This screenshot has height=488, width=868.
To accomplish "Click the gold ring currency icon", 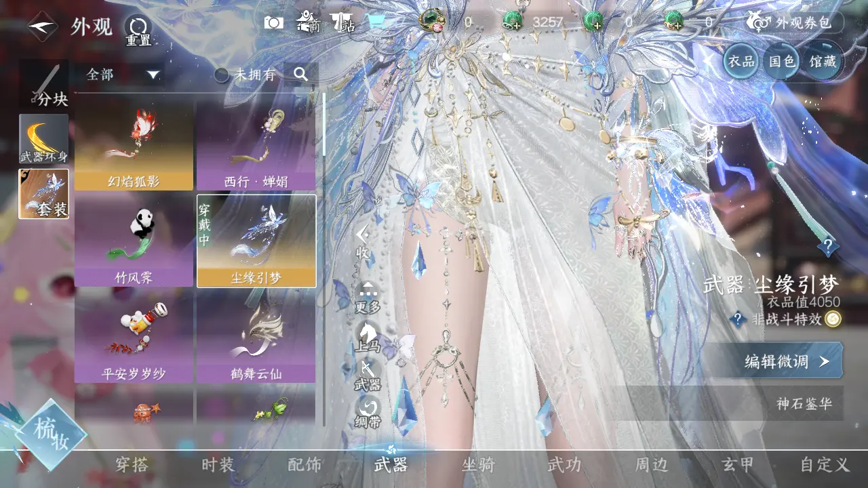I will pyautogui.click(x=432, y=20).
